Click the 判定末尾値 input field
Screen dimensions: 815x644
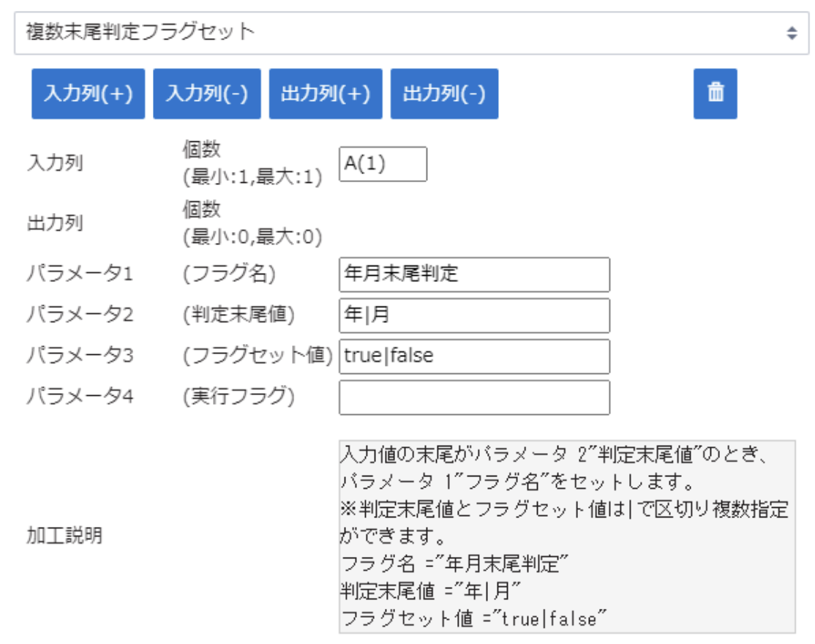(474, 315)
